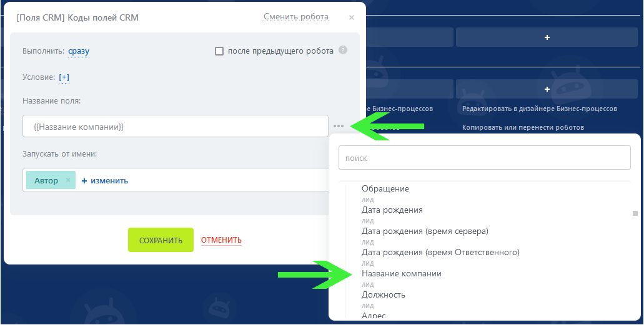This screenshot has height=325, width=644.
Task: Click + изменить to change user
Action: (105, 180)
